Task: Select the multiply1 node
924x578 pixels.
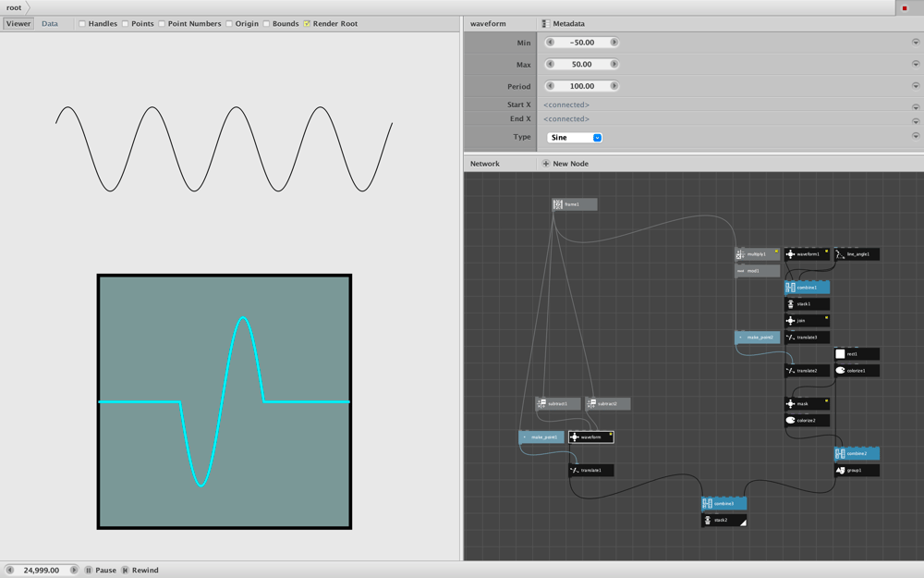Action: coord(758,254)
